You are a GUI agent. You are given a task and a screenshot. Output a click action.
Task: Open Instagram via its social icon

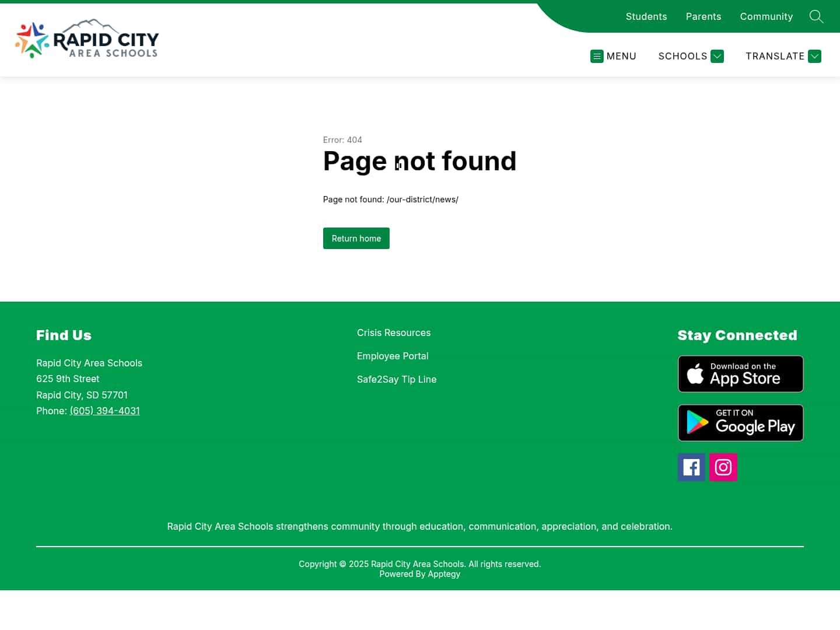pyautogui.click(x=723, y=467)
